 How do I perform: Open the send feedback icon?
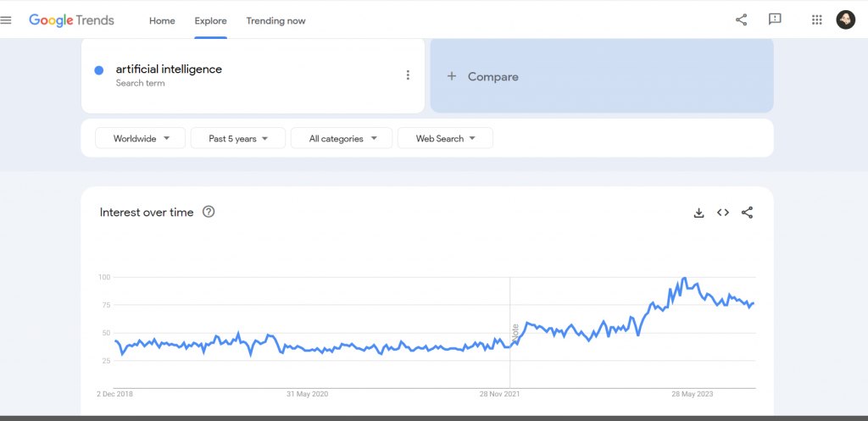774,19
